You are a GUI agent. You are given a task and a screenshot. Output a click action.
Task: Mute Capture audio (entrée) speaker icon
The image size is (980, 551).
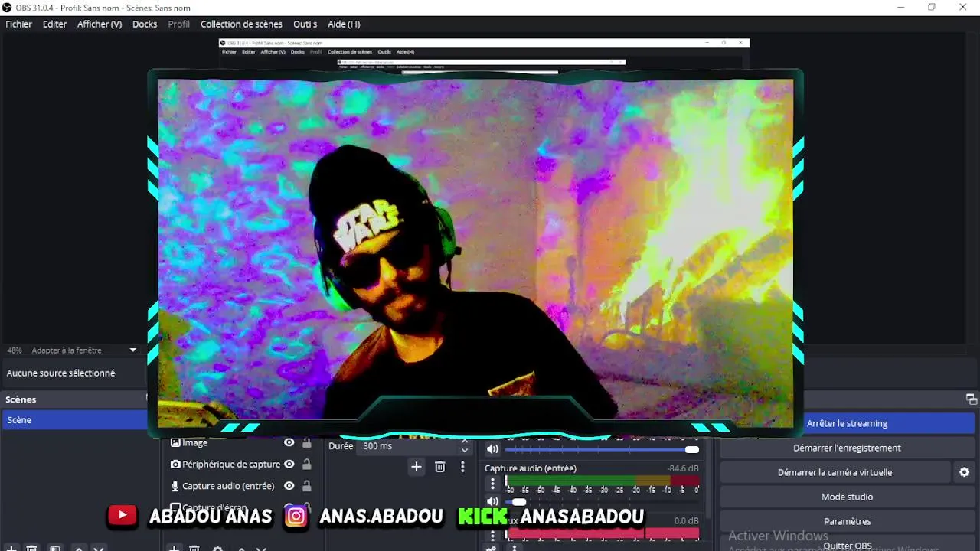[492, 502]
